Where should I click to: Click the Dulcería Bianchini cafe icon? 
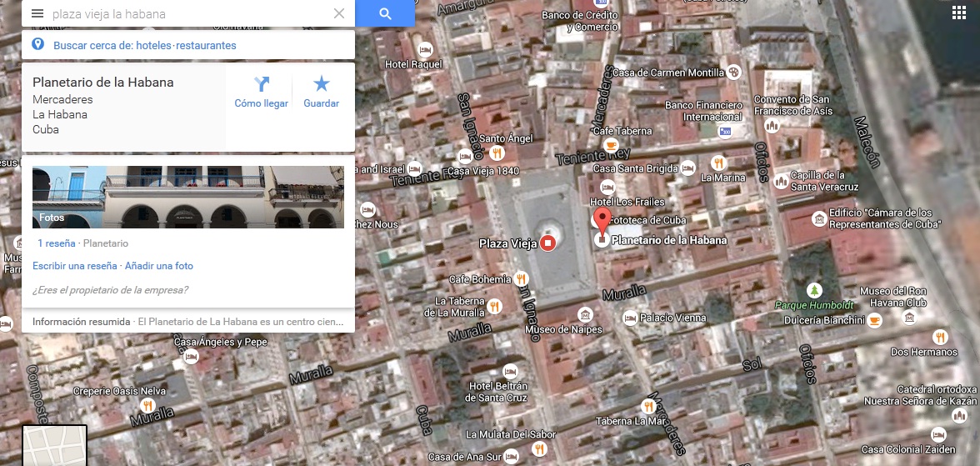point(873,320)
